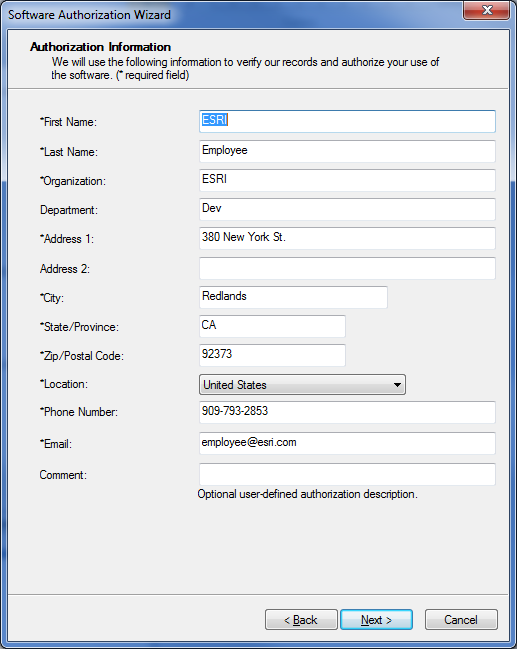Go back with the Back button
517x649 pixels.
301,620
